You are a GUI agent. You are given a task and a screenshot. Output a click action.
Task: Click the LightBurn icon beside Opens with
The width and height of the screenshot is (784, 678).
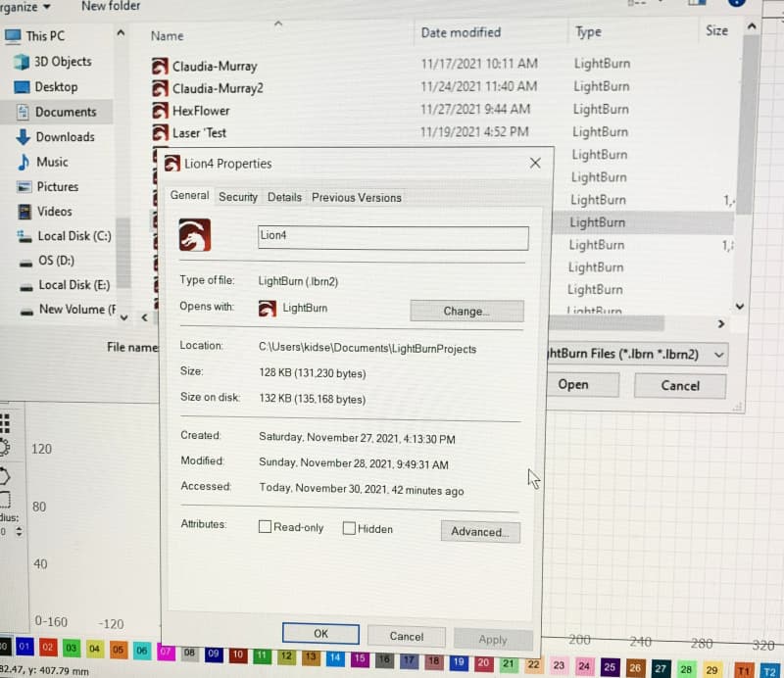click(267, 309)
